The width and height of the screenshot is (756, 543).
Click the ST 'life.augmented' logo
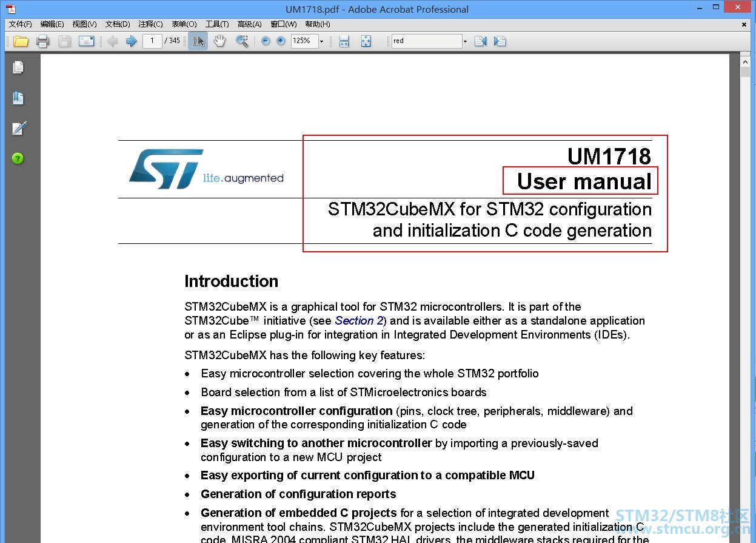206,169
